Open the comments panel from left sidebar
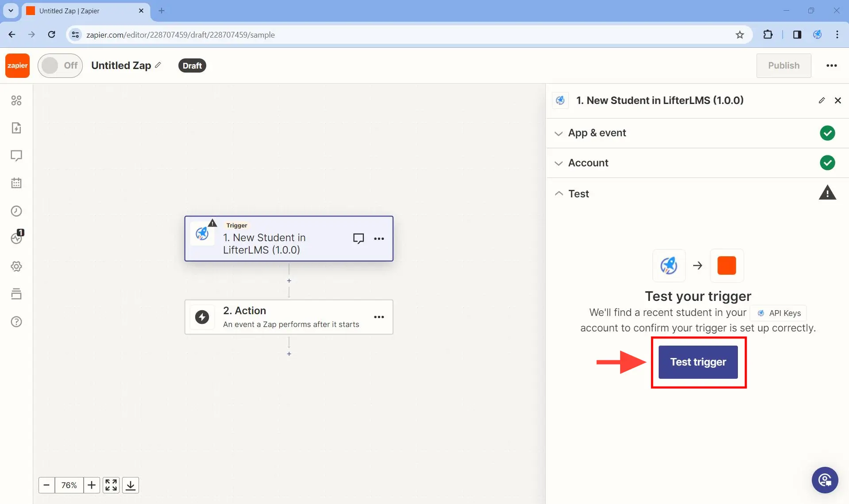The width and height of the screenshot is (849, 504). (x=16, y=156)
